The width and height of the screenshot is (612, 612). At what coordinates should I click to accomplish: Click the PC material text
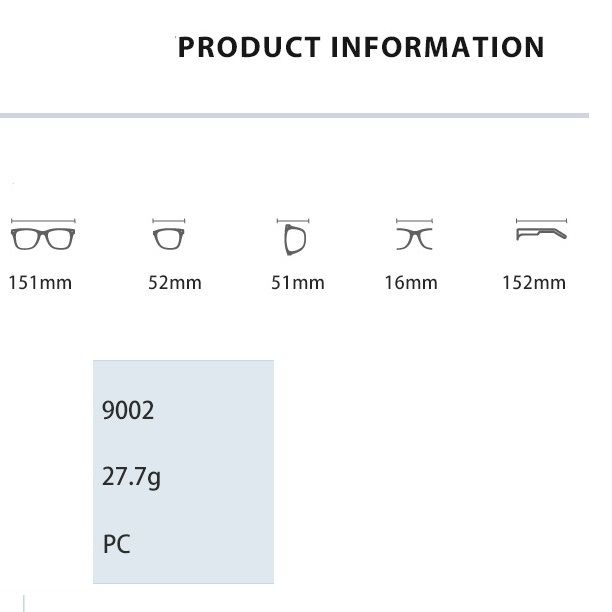click(x=116, y=545)
